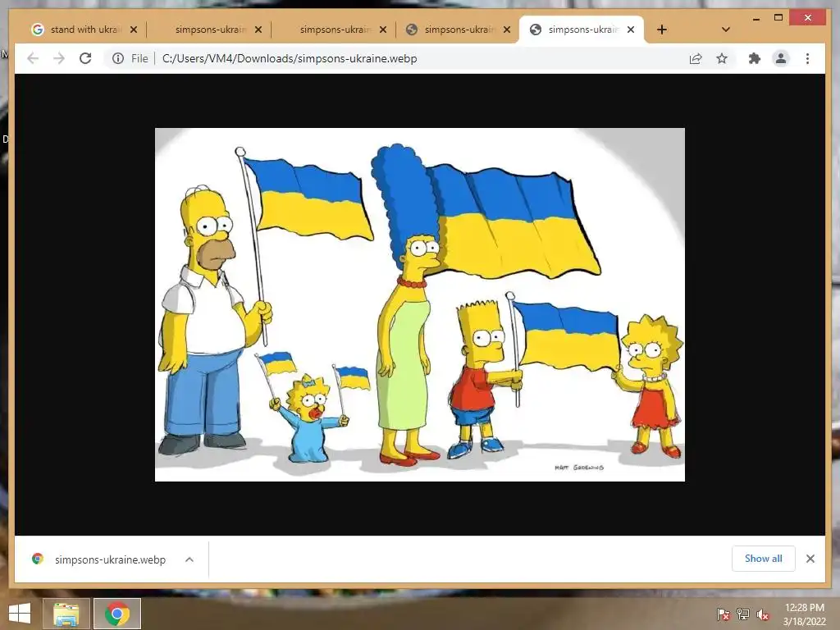Open Chrome's three-dot menu
The width and height of the screenshot is (840, 630).
[x=807, y=58]
